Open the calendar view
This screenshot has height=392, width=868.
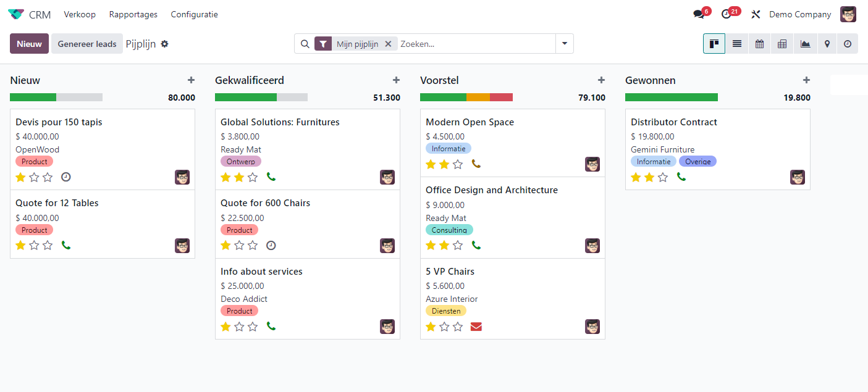pyautogui.click(x=759, y=44)
